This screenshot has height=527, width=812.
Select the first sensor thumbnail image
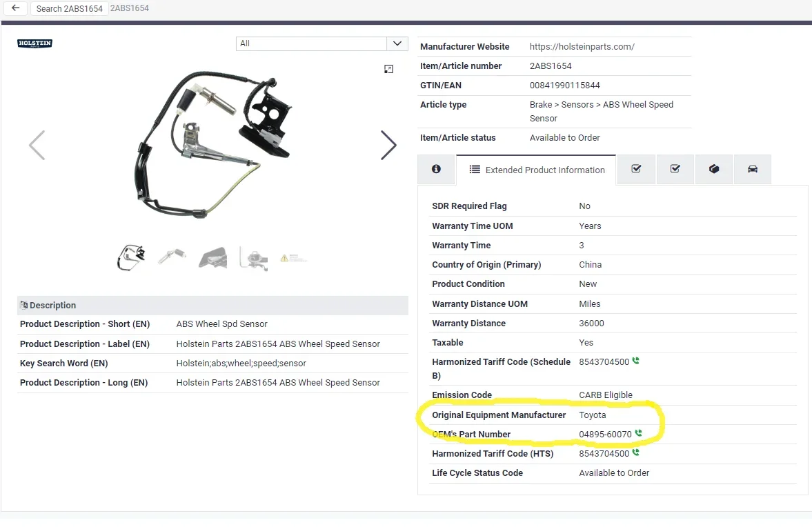pyautogui.click(x=131, y=257)
